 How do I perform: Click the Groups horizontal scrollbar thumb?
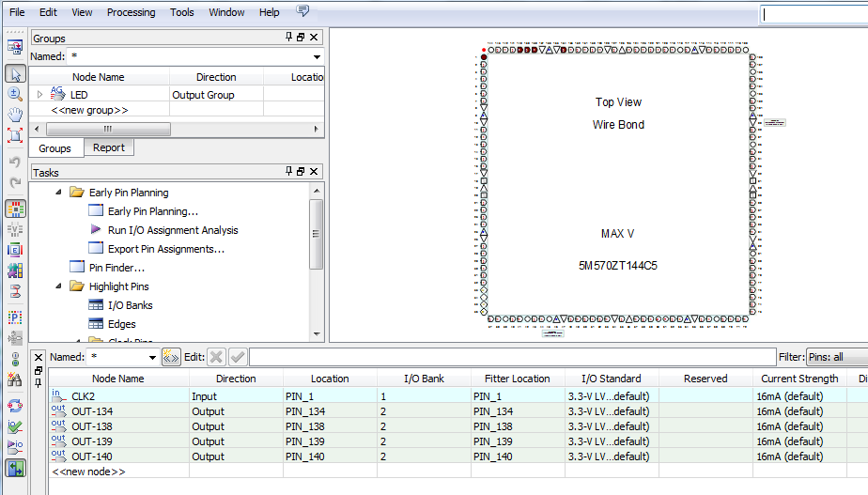pyautogui.click(x=108, y=129)
